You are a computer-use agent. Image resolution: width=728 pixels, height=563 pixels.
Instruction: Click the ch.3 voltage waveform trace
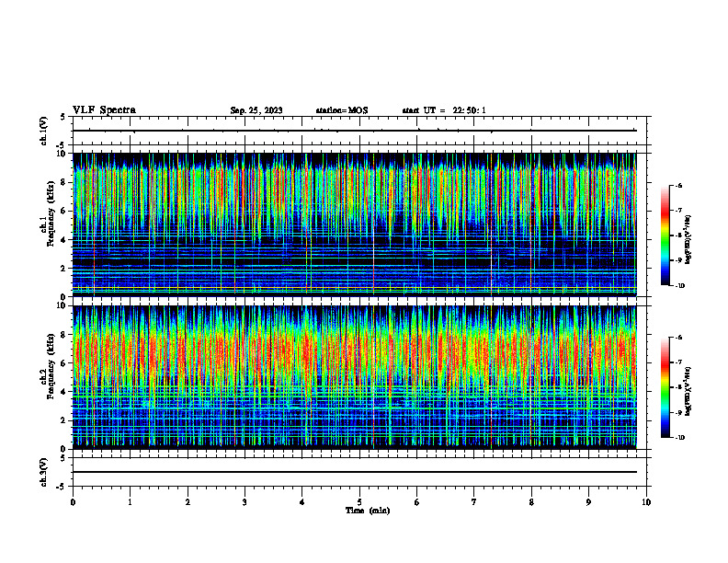355,472
